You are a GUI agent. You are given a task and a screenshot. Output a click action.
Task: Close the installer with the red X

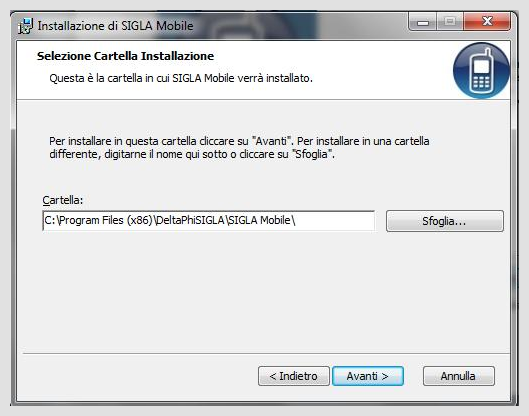click(487, 22)
